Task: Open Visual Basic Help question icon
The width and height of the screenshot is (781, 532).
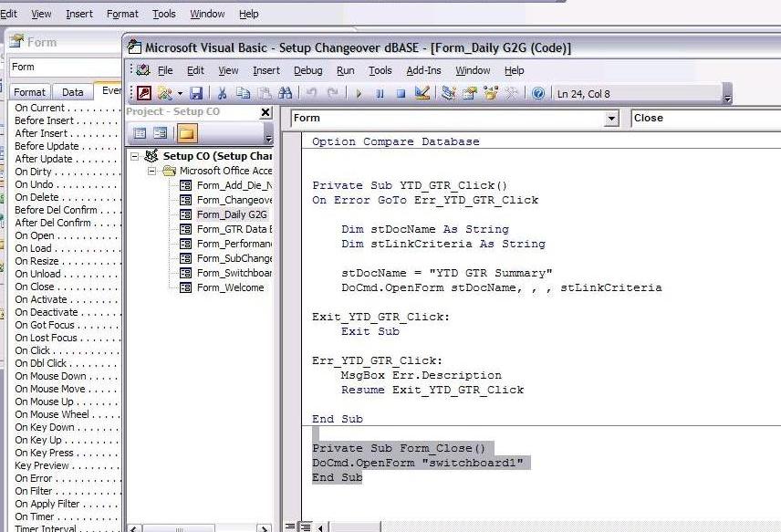Action: (538, 93)
